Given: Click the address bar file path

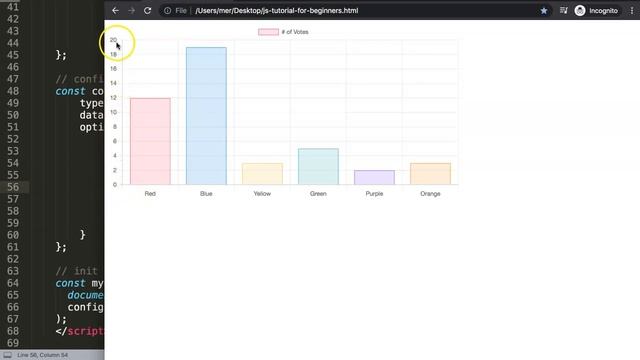Looking at the screenshot, I should [276, 11].
